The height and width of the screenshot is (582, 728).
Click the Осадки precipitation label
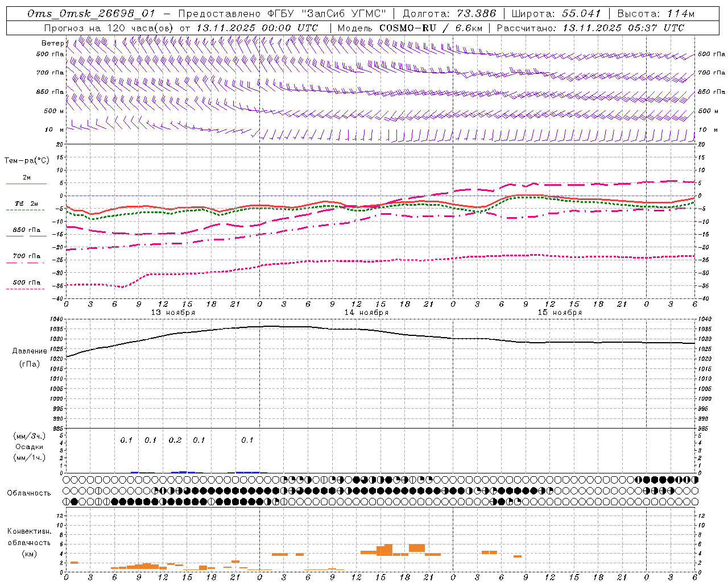30,447
